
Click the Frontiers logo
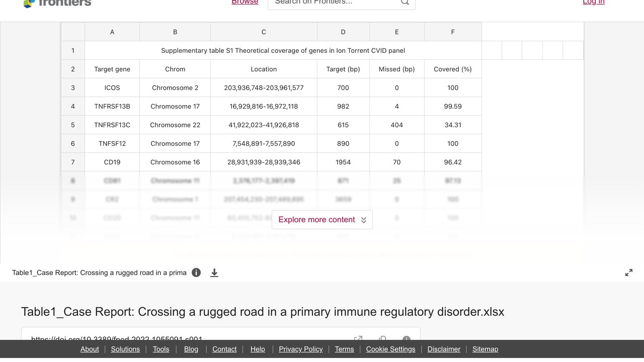click(x=57, y=3)
